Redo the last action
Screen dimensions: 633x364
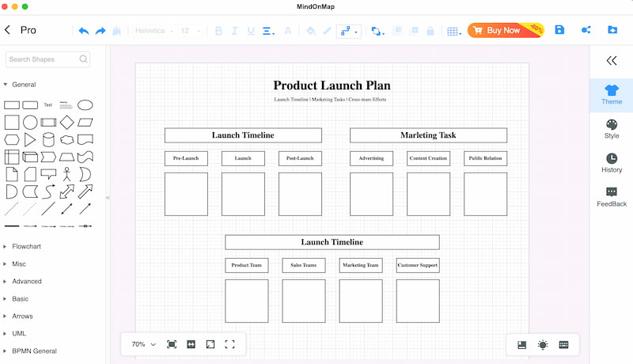point(100,31)
